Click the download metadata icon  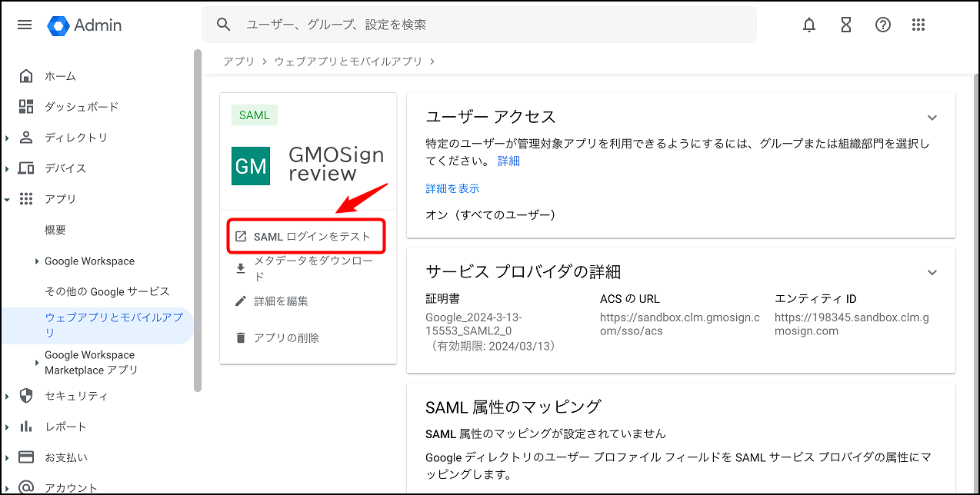pos(241,268)
